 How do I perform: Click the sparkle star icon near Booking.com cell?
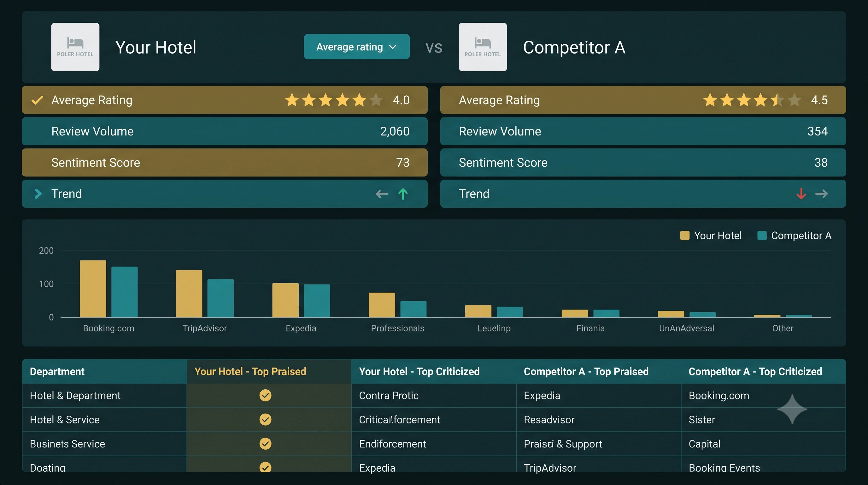click(792, 409)
